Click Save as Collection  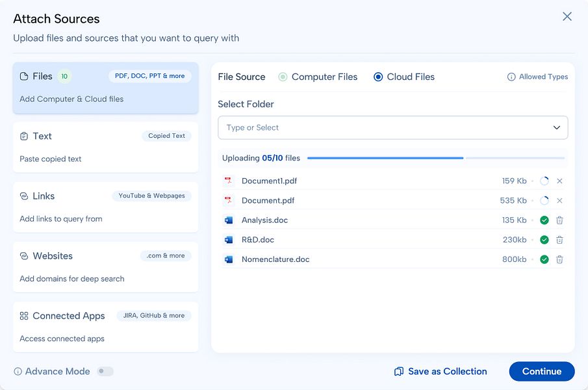click(441, 371)
